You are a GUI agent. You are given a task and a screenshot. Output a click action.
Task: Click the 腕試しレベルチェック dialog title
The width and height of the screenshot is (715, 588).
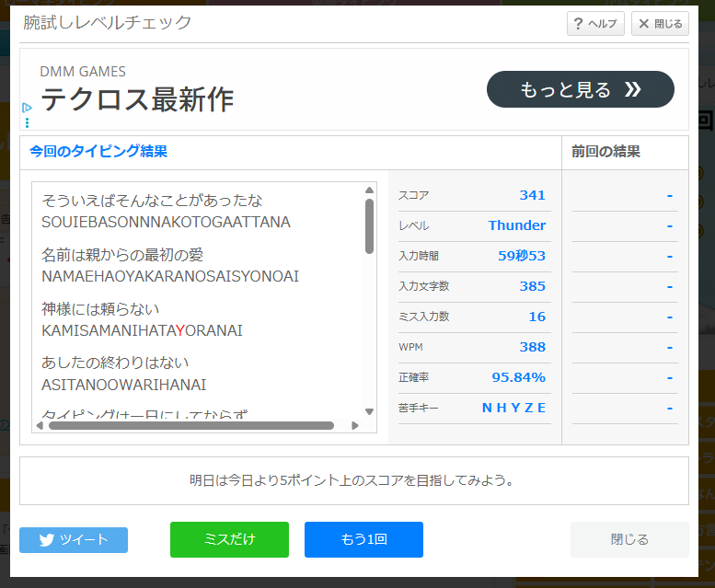(x=107, y=22)
